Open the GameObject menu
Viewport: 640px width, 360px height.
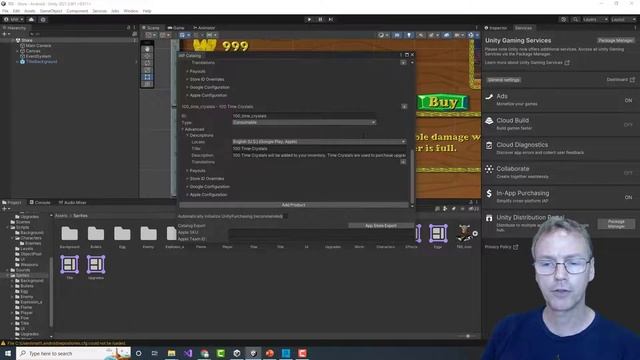pyautogui.click(x=51, y=11)
